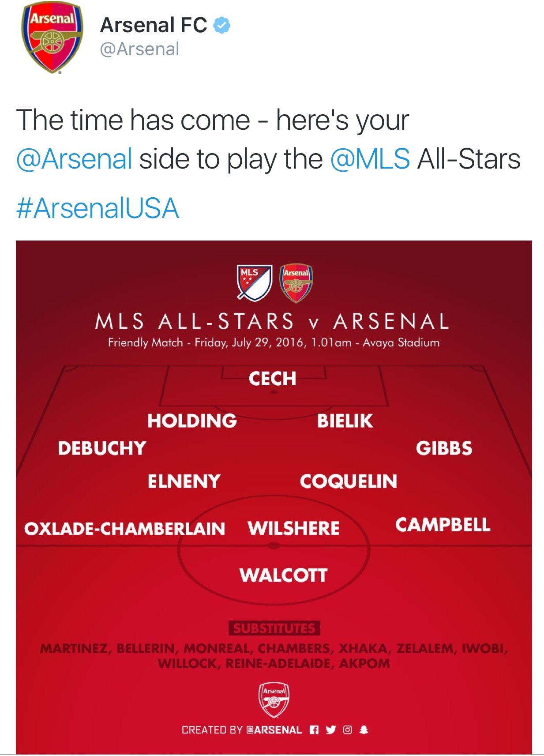Click the SUBSTITUTES label in graphic
This screenshot has width=544, height=756.
[x=274, y=628]
